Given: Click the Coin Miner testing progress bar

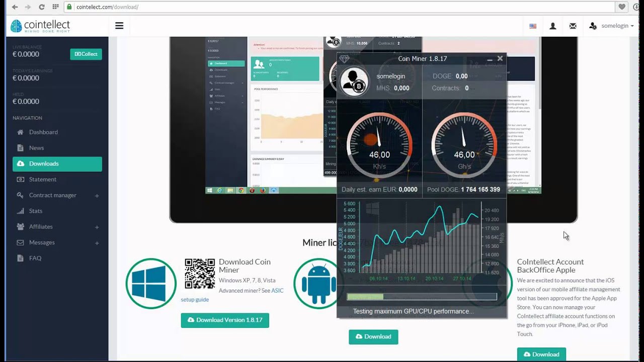Looking at the screenshot, I should (x=422, y=297).
